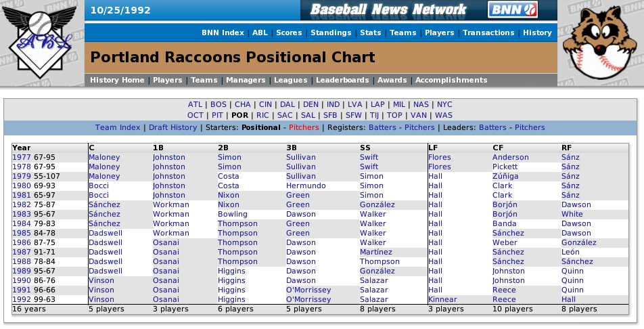Screen dimensions: 644x329
Task: Select the ATL team link
Action: tap(195, 104)
